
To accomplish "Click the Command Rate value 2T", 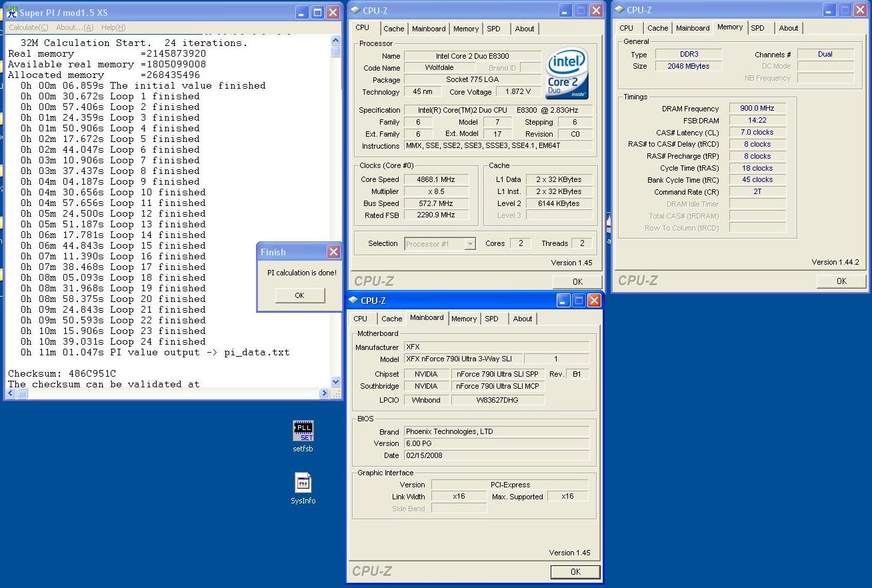I will [757, 191].
